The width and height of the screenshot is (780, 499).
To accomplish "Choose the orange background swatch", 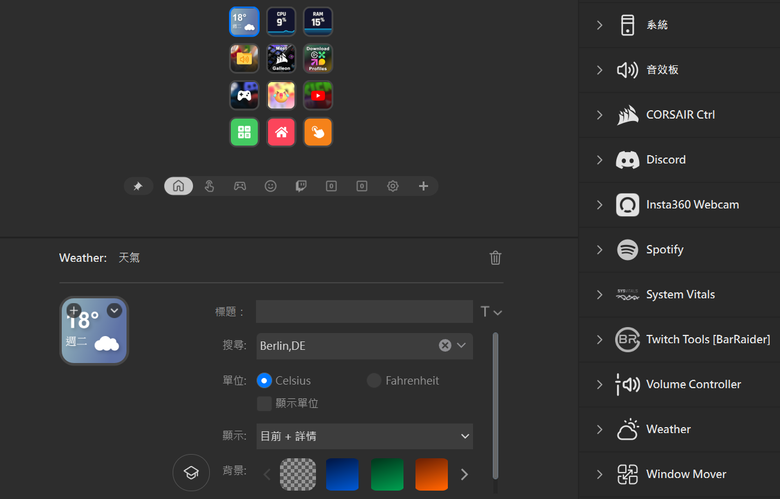I will coord(431,475).
